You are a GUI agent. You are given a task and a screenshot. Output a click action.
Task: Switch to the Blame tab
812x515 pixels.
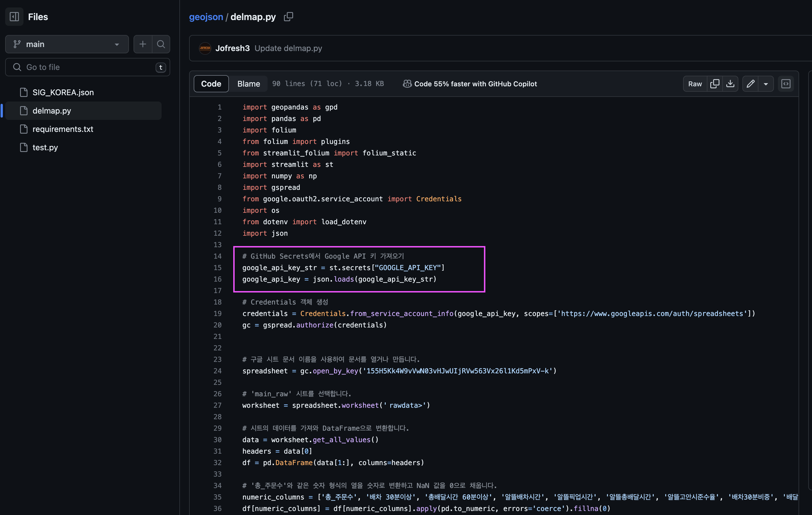[248, 84]
